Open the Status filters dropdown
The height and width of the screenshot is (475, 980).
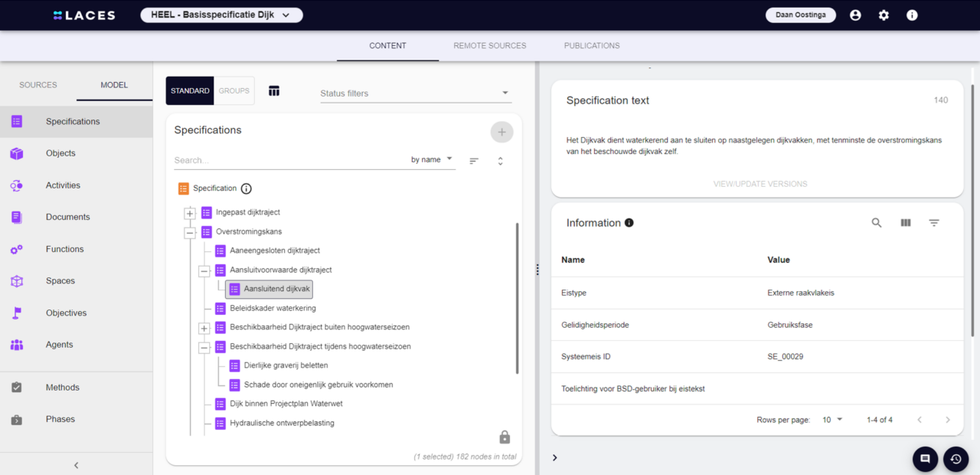point(415,93)
